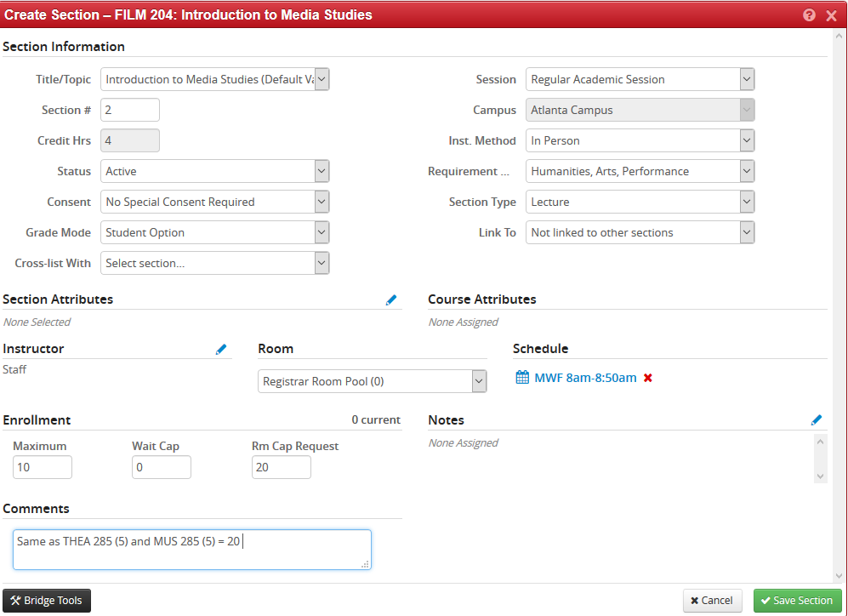Change the Inst. Method dropdown
The height and width of the screenshot is (616, 848).
tap(640, 140)
